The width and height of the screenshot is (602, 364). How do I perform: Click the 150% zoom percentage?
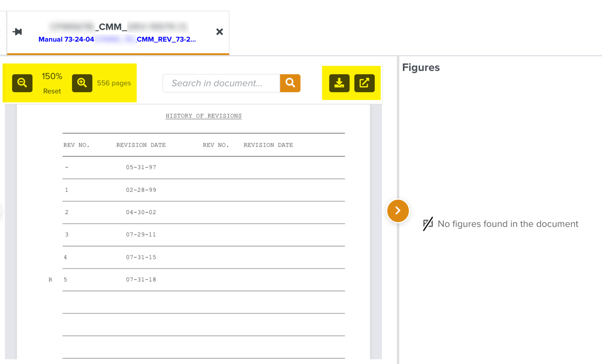[x=52, y=76]
